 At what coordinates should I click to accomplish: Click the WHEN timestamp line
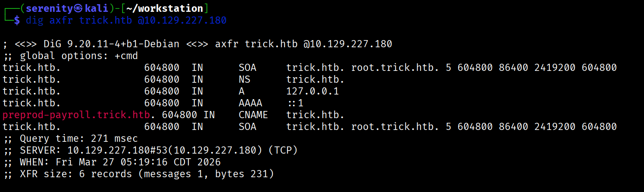click(111, 162)
